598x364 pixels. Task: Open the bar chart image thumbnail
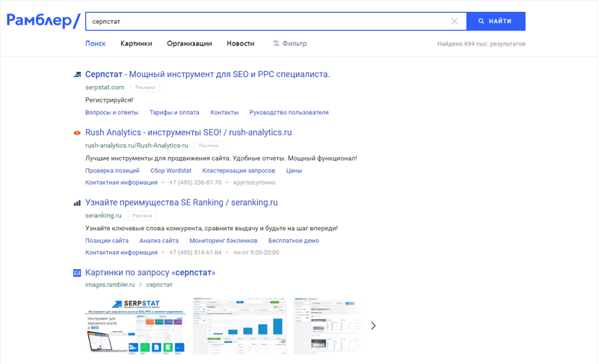point(239,326)
